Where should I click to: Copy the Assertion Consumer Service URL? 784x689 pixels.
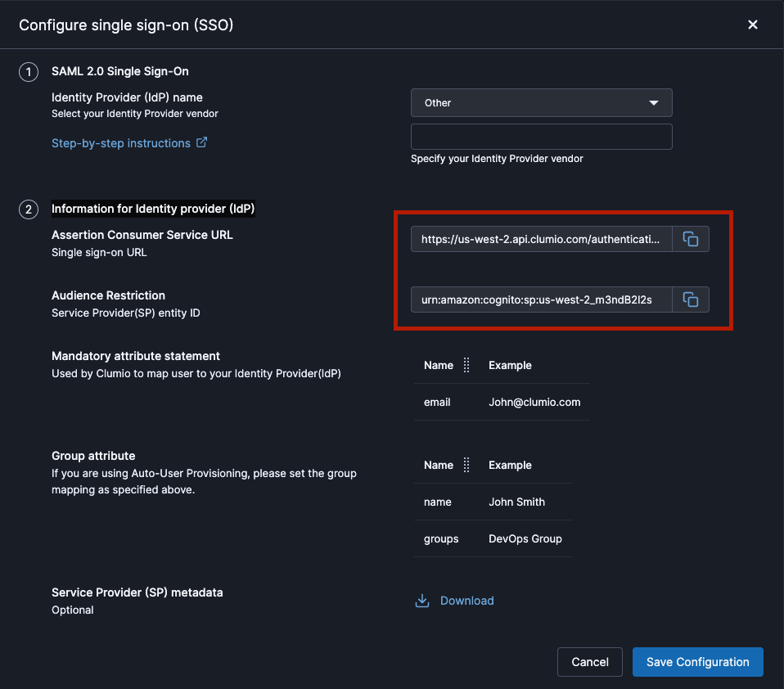click(691, 238)
